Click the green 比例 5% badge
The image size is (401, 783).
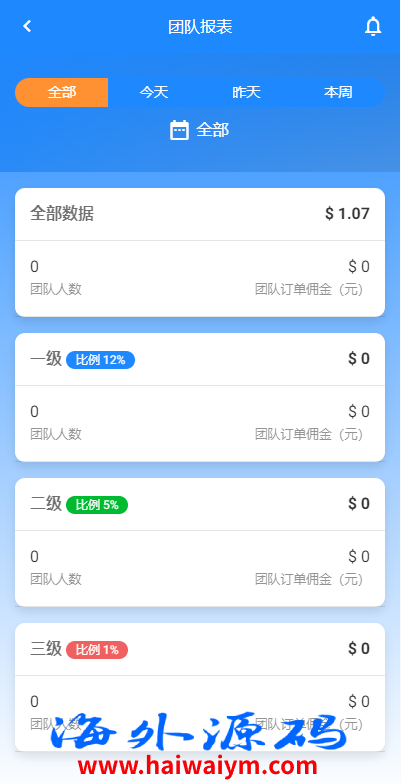pyautogui.click(x=97, y=505)
